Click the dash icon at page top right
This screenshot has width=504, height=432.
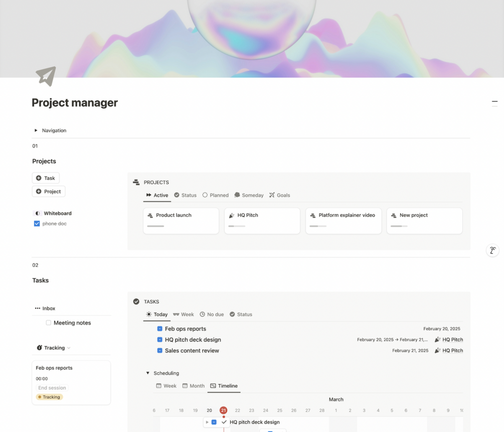[x=494, y=102]
